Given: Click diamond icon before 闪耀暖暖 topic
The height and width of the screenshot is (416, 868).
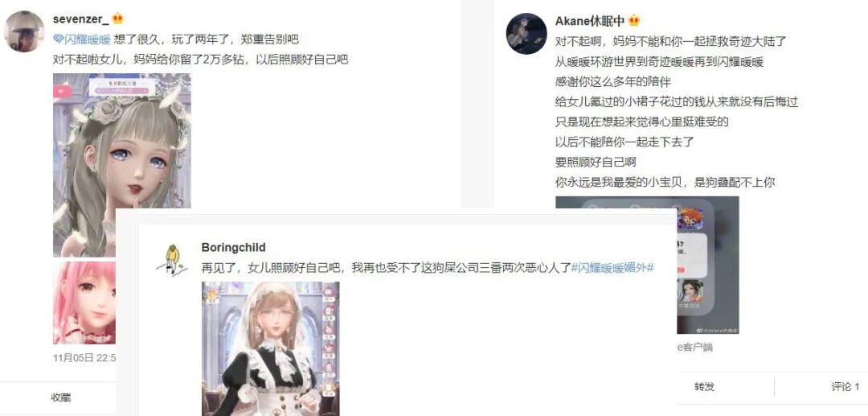Looking at the screenshot, I should click(59, 39).
